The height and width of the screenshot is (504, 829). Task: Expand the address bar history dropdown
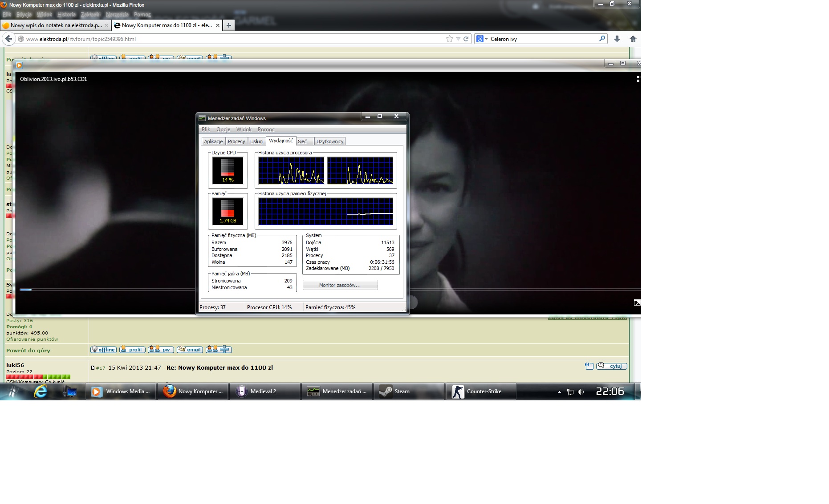(458, 39)
